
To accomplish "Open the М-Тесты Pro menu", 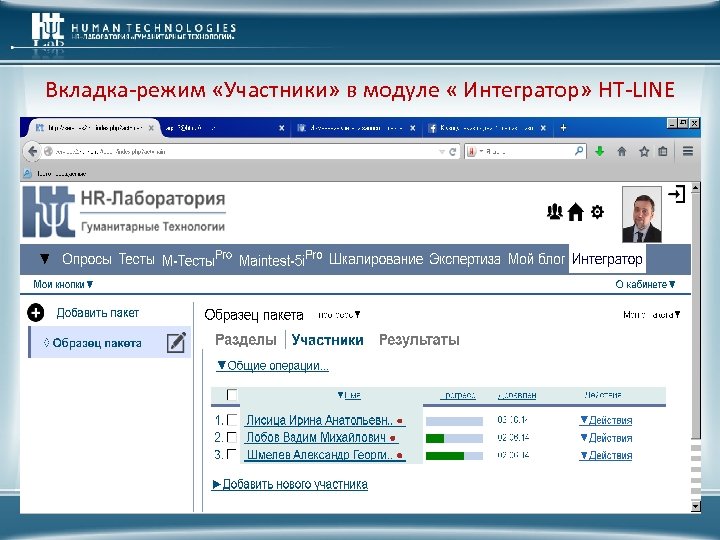I will pos(197,259).
